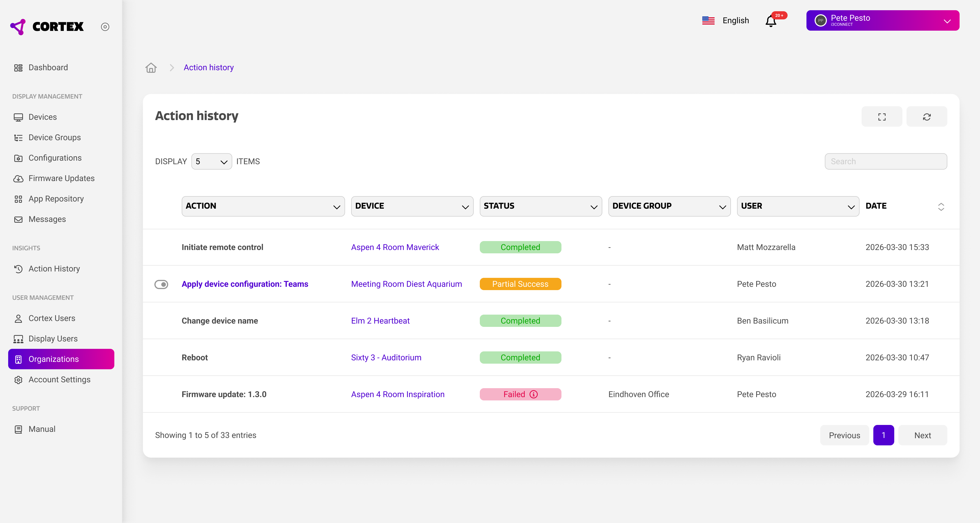Refresh the action history table
The height and width of the screenshot is (523, 980).
coord(926,117)
